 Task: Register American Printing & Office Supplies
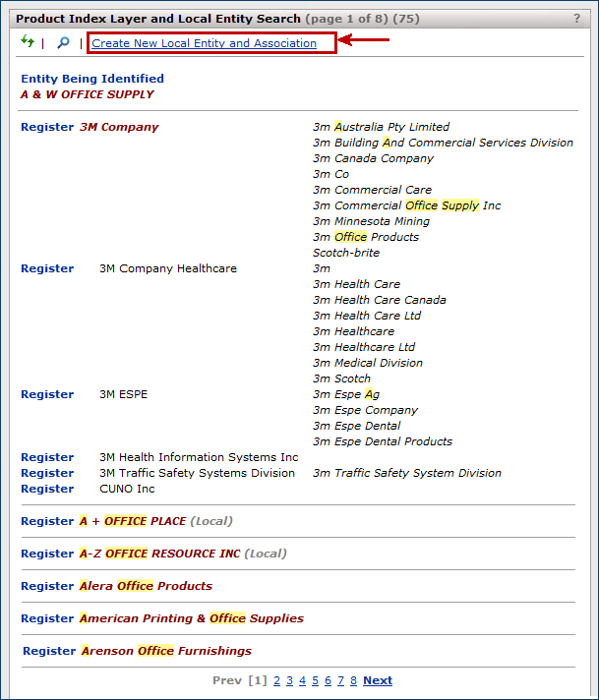pos(47,618)
